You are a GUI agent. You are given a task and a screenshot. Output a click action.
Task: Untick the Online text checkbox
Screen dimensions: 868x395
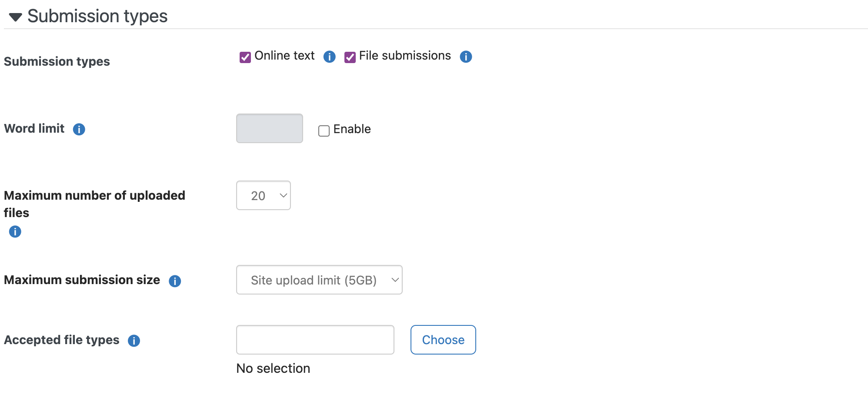tap(245, 57)
